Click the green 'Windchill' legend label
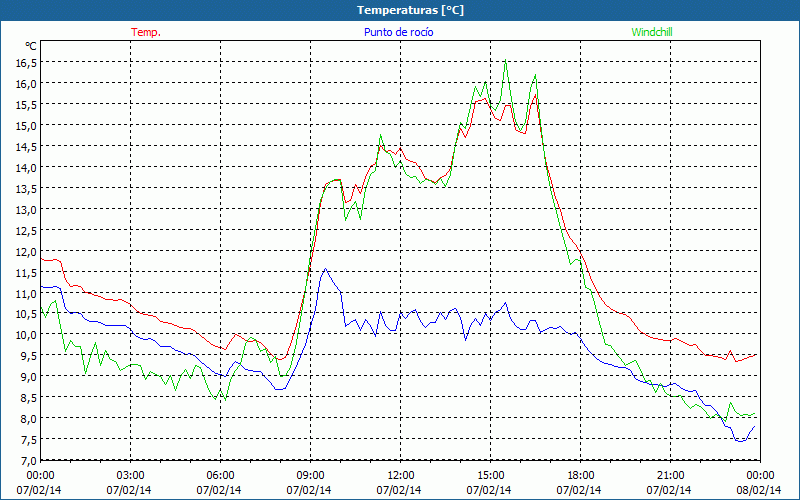 (x=652, y=32)
